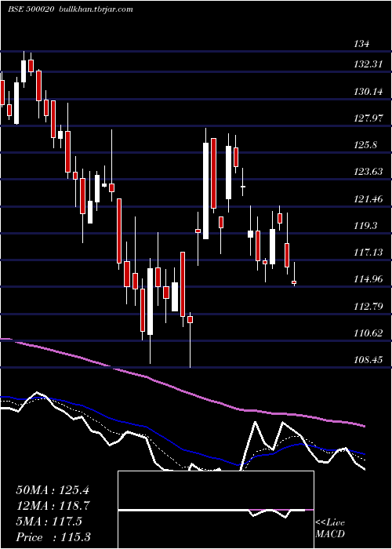Click the 108.45 price level label
This screenshot has height=549, width=392.
click(368, 360)
